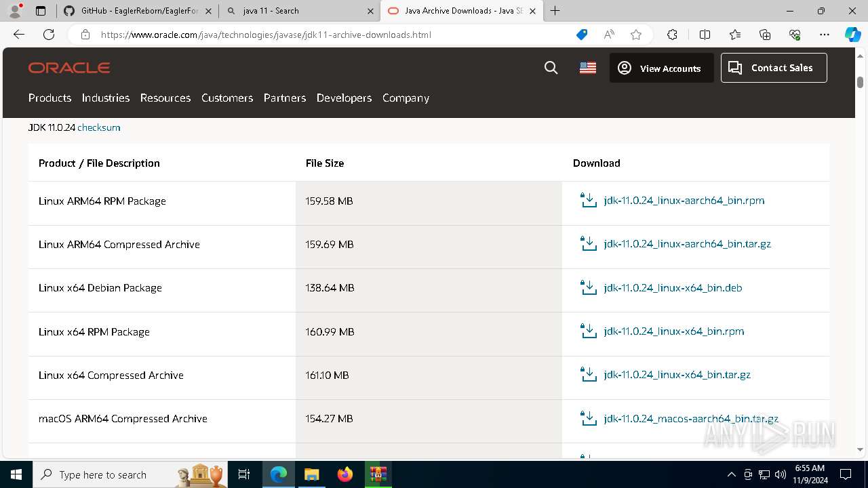Download jdk-11.0.24_linux-x64_bin.tar.gz

point(677,375)
